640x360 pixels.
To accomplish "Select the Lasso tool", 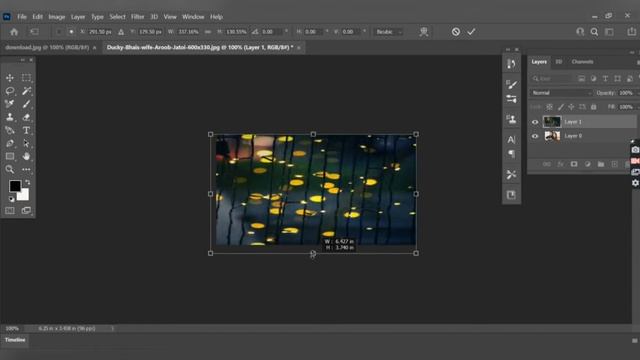I will tap(10, 91).
